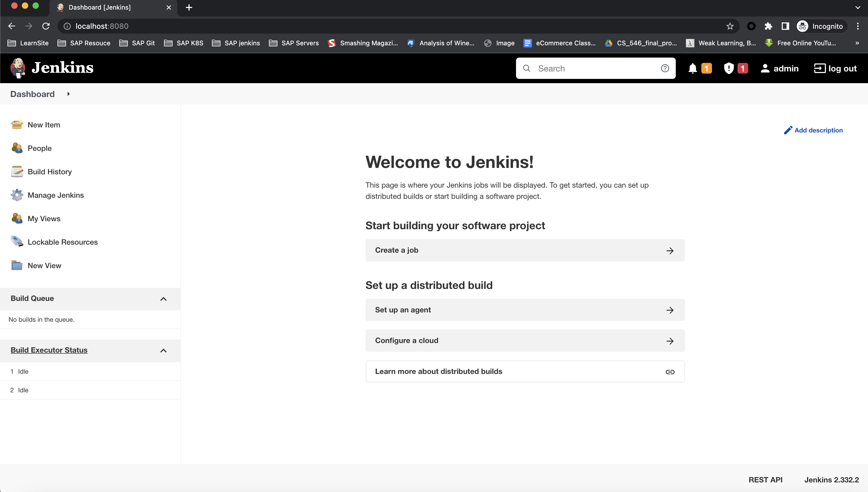Bookmark this page with the star icon
Viewport: 868px width, 492px height.
[x=730, y=26]
